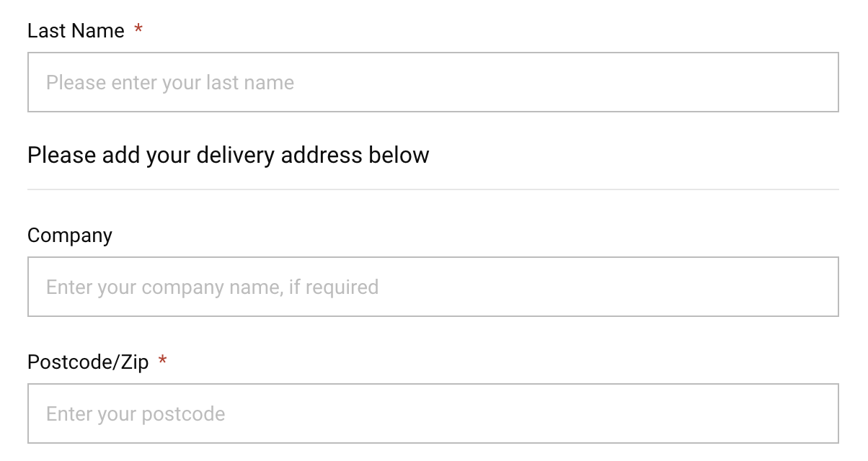The width and height of the screenshot is (868, 461).
Task: Click the 'Postcode/Zip' field label
Action: [x=88, y=362]
